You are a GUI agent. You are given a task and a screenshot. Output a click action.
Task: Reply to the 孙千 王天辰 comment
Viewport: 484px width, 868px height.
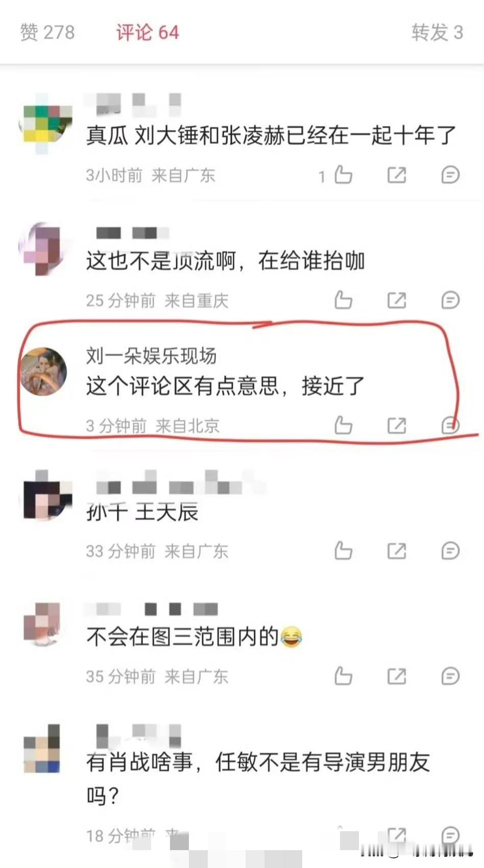coord(450,550)
